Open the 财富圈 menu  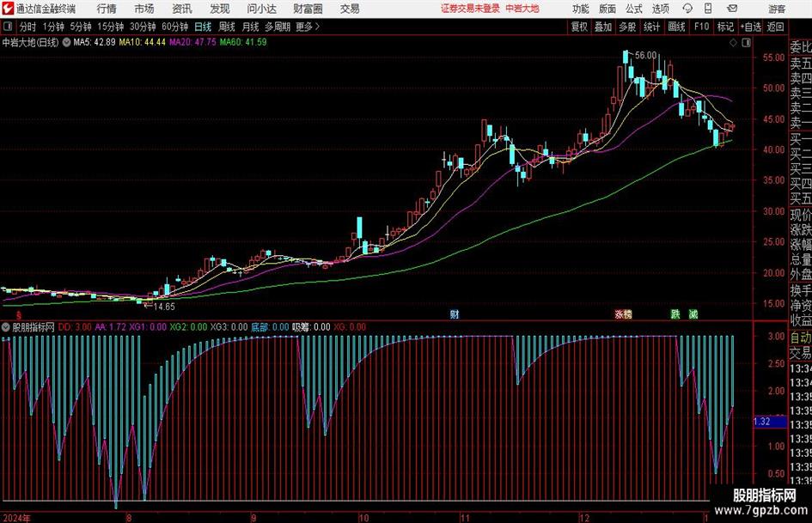(x=308, y=9)
